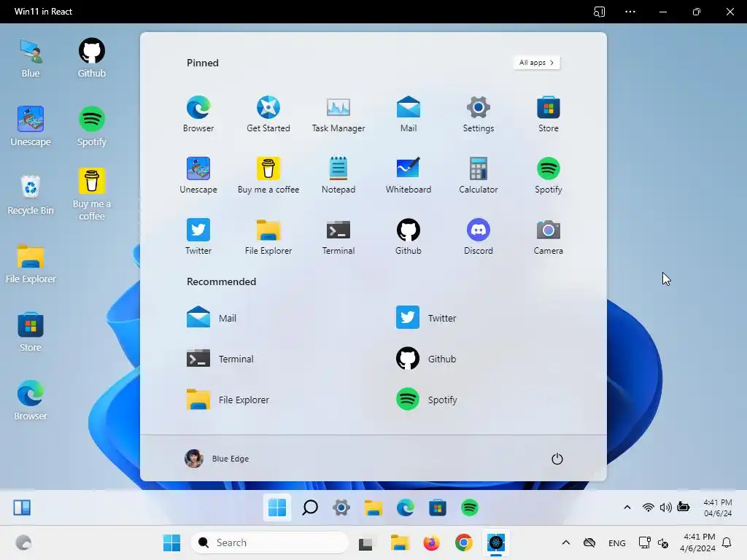Click the power button in Start menu
The height and width of the screenshot is (560, 747).
557,459
